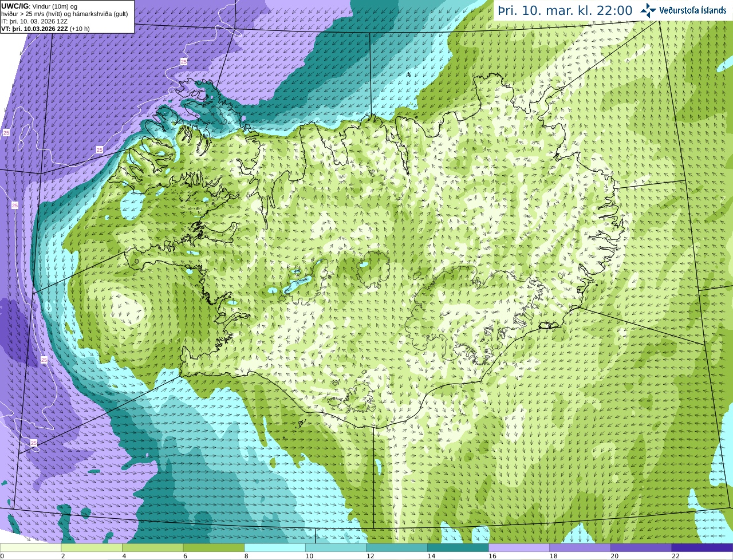This screenshot has width=733, height=560.
Task: Select the above-22 m/s indigo scale band
Action: pos(702,548)
